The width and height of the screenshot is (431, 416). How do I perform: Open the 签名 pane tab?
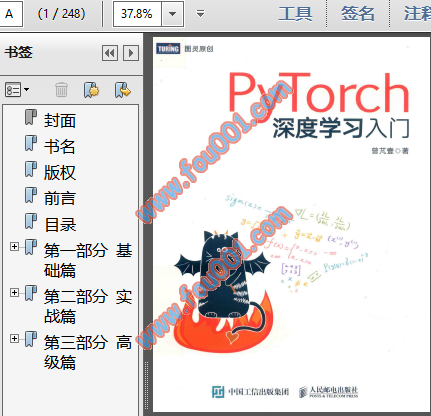(358, 14)
